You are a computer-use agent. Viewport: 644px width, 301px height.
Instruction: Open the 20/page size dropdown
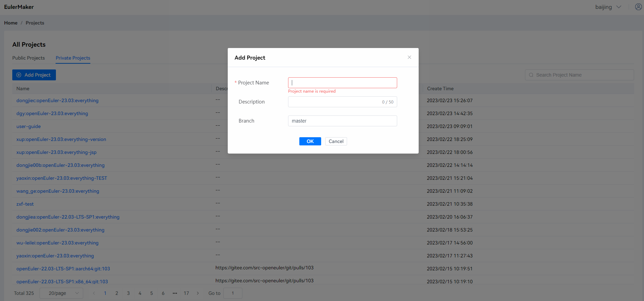(x=61, y=293)
